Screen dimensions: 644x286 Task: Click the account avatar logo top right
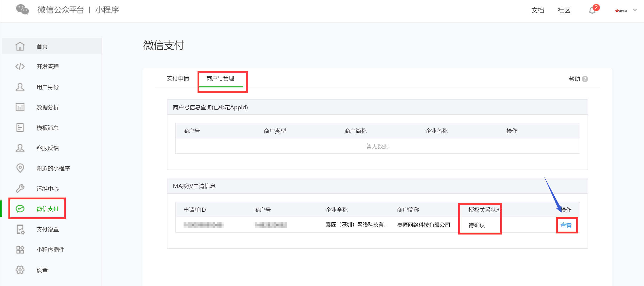click(621, 11)
